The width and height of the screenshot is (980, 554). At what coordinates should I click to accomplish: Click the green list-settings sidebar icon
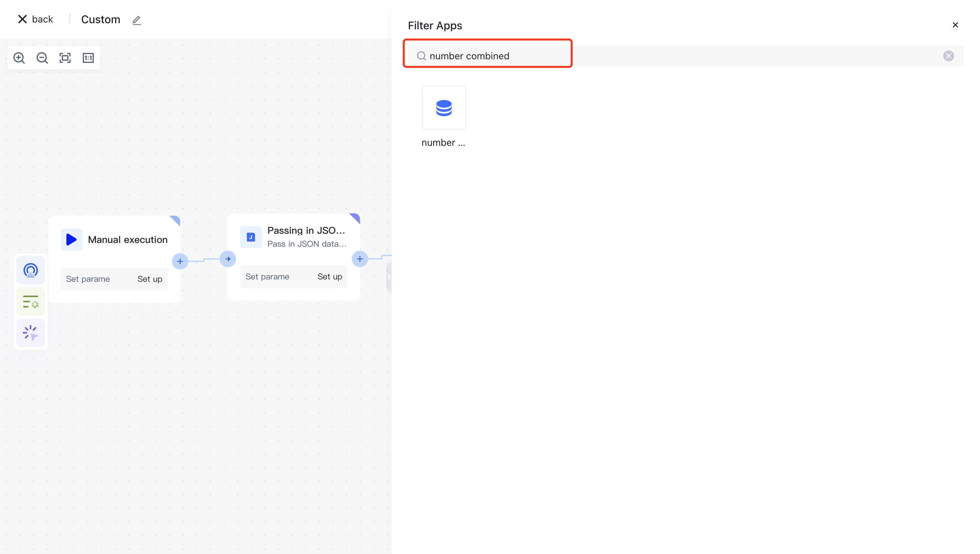click(x=30, y=302)
